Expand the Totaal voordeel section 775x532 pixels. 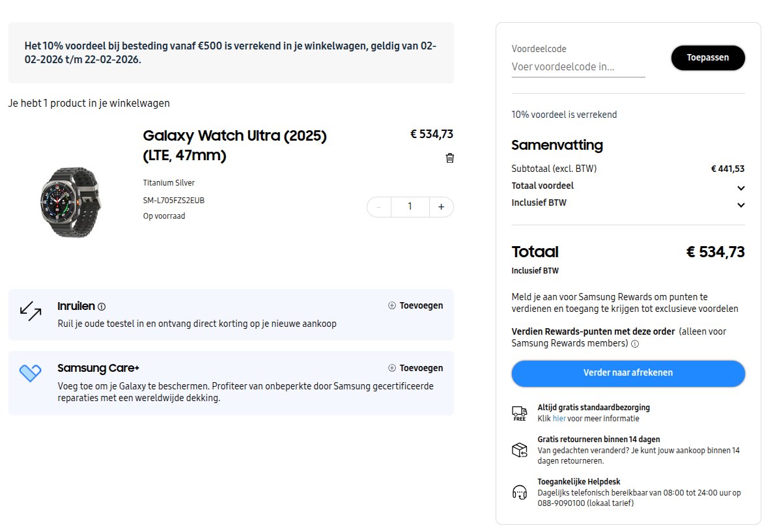click(x=628, y=186)
